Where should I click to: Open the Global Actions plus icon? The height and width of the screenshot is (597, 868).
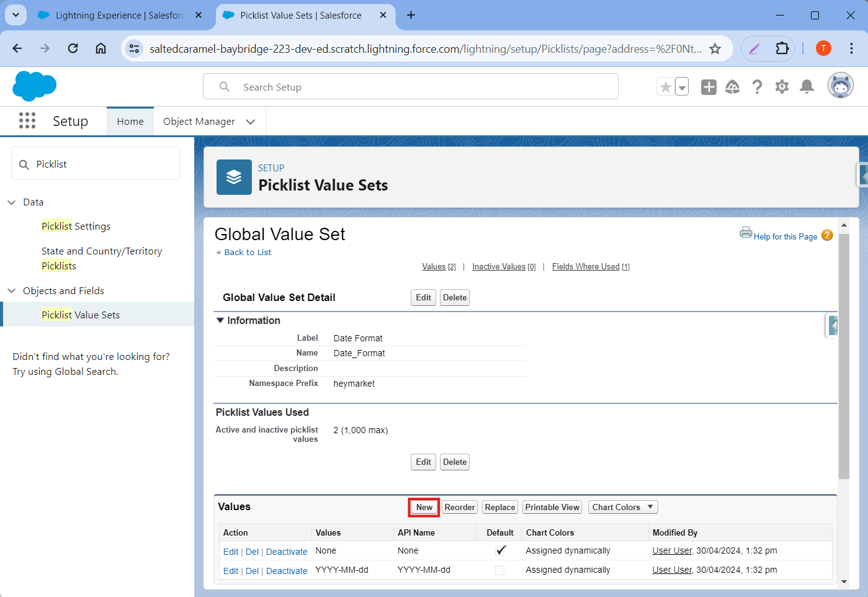pos(709,87)
